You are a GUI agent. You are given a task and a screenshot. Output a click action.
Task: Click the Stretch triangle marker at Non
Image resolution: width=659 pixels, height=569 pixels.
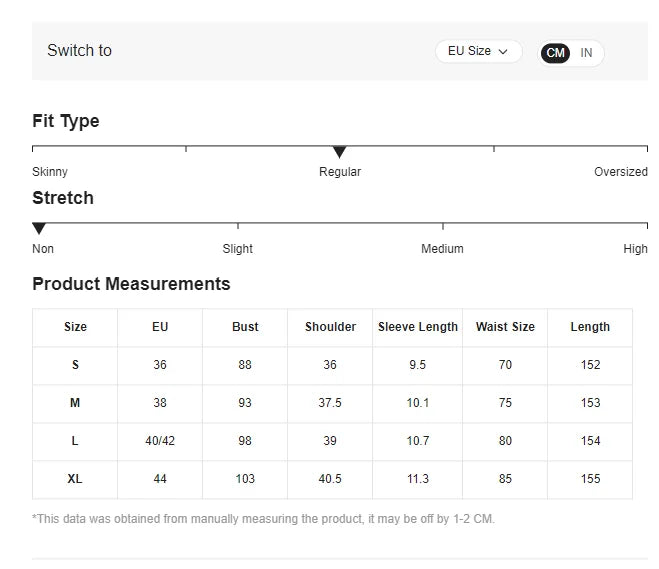pos(39,229)
